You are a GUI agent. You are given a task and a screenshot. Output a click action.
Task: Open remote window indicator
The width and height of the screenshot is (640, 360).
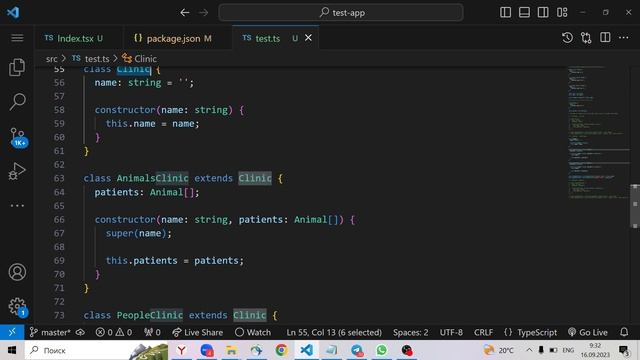click(12, 332)
